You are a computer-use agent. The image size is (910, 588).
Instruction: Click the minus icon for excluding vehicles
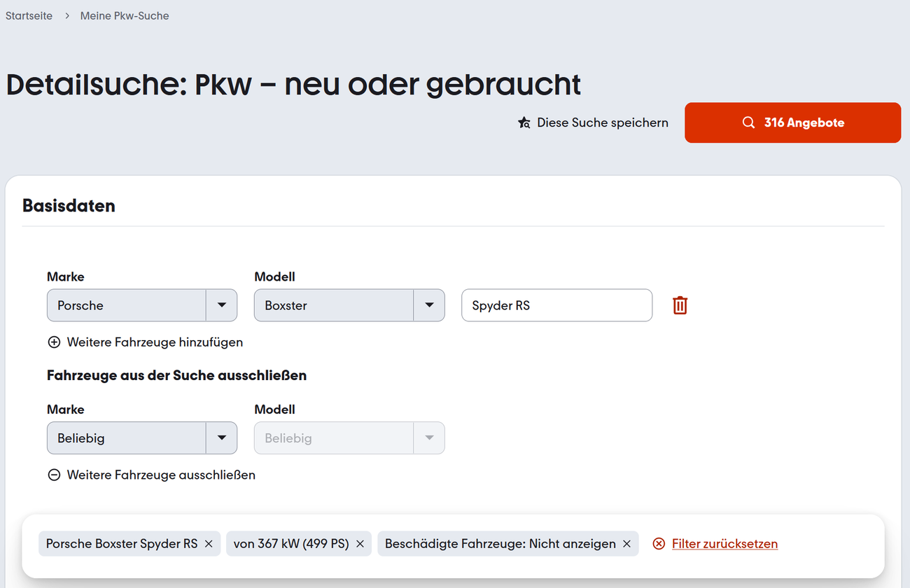(54, 475)
